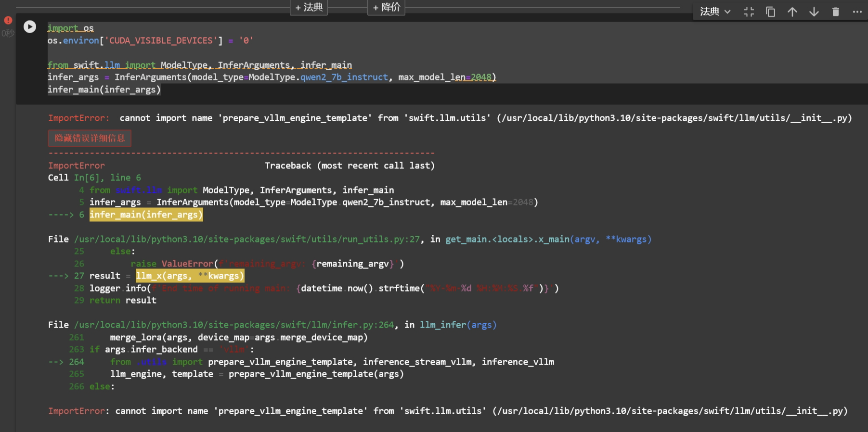Click the line 'import os' in the code
Viewport: 868px width, 432px height.
point(70,28)
